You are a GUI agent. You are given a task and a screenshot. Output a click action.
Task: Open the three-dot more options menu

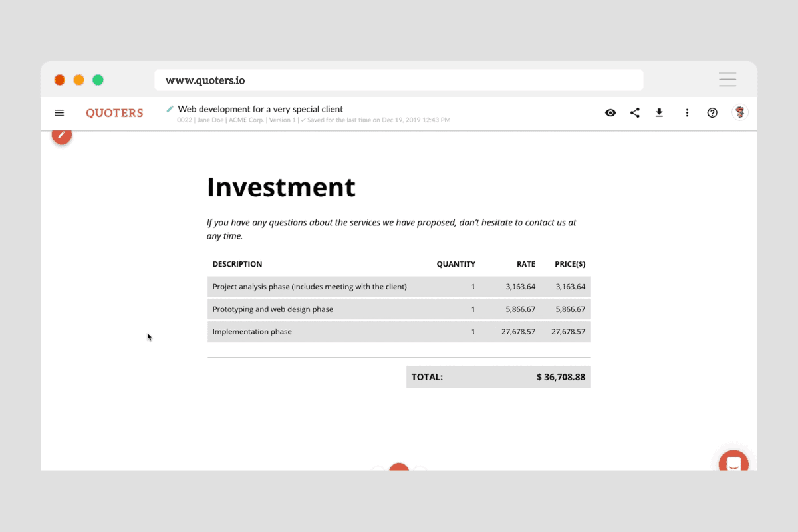click(x=687, y=113)
